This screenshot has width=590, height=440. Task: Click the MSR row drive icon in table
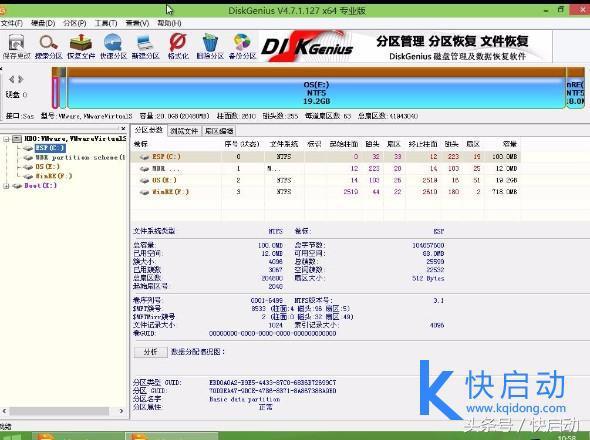coord(144,169)
